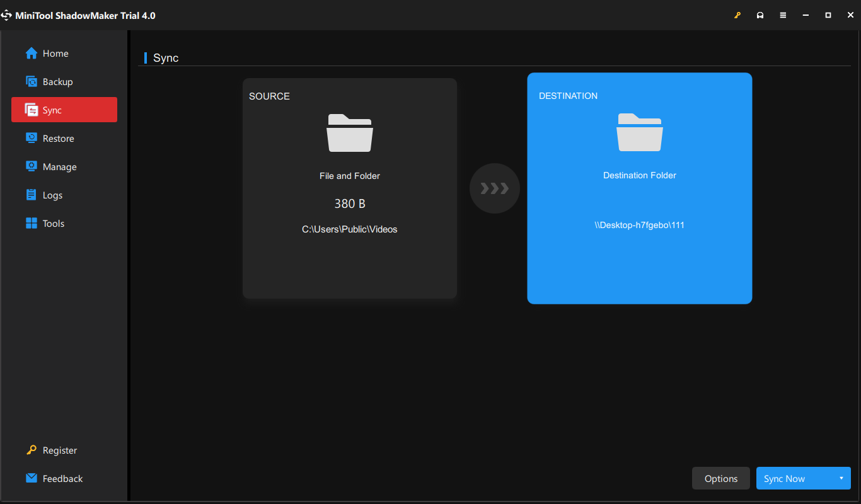This screenshot has width=861, height=504.
Task: Open the hamburger menu in title bar
Action: 783,14
